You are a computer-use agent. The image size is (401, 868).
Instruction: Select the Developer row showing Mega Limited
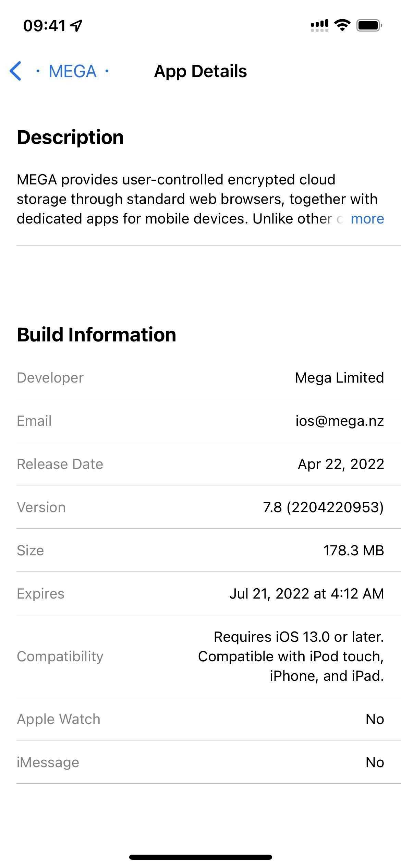pyautogui.click(x=200, y=377)
